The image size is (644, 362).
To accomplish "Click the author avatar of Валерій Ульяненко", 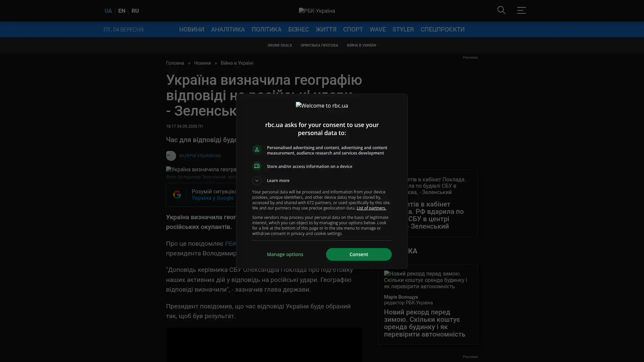I will [171, 156].
